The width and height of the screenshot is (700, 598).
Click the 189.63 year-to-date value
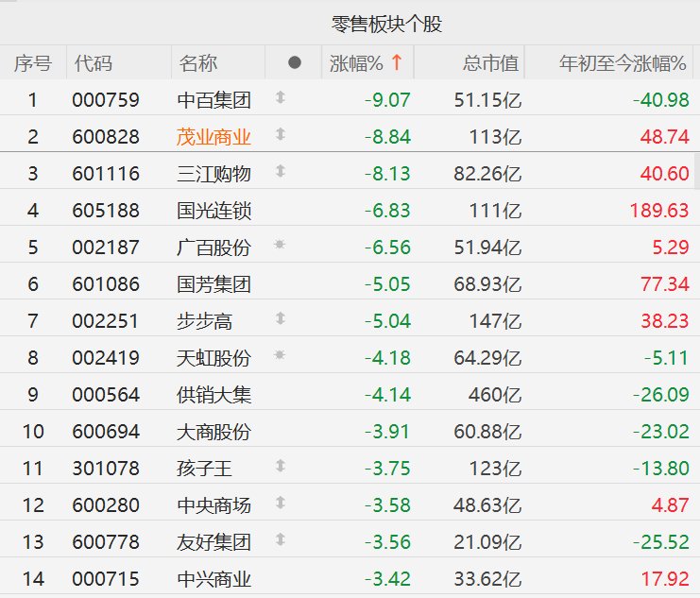tap(659, 211)
